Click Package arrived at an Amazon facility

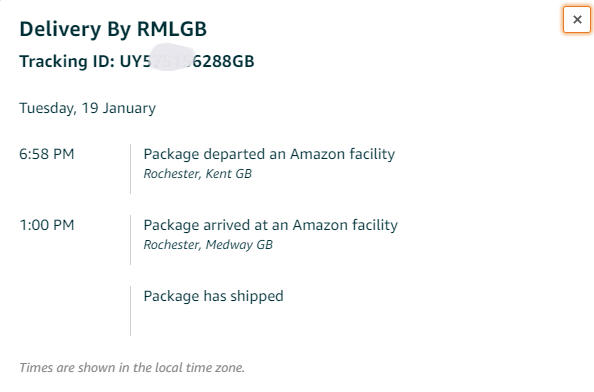point(270,225)
